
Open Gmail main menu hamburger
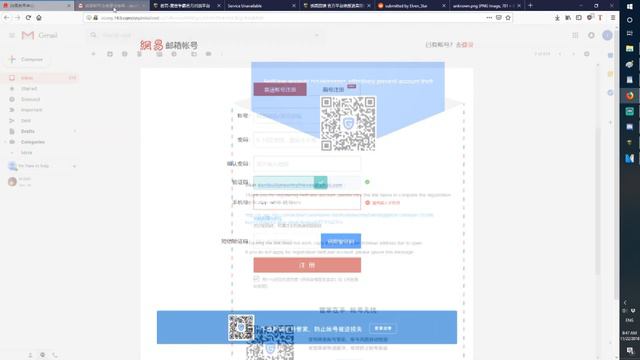coord(12,36)
